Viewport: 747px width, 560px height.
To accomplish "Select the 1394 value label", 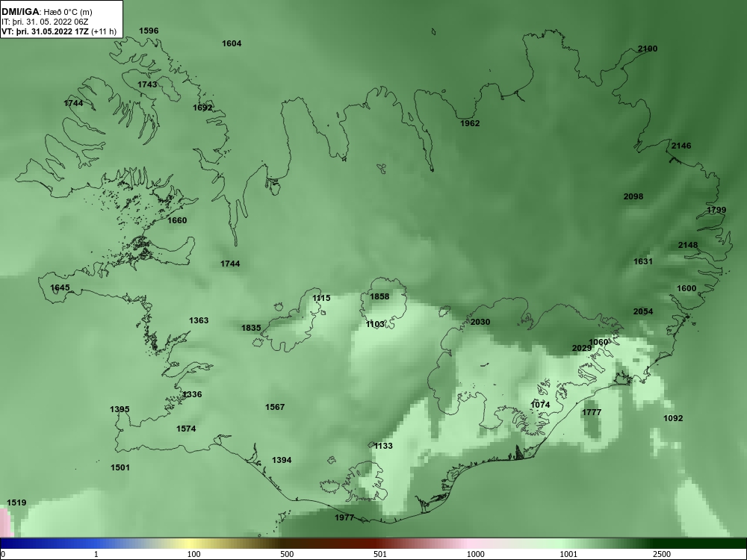I will (282, 460).
